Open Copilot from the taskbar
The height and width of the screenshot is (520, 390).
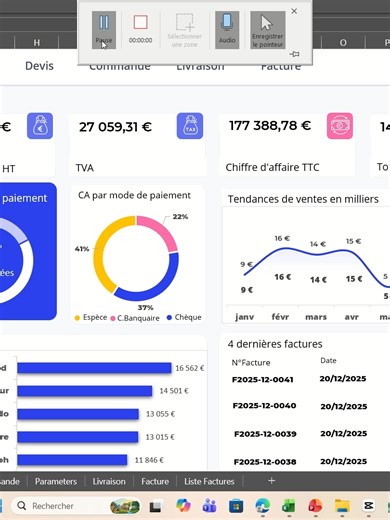(x=183, y=506)
